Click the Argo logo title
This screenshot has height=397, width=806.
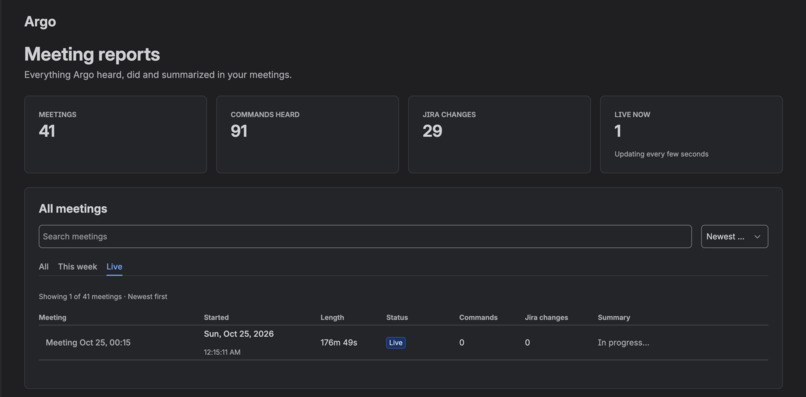tap(40, 22)
